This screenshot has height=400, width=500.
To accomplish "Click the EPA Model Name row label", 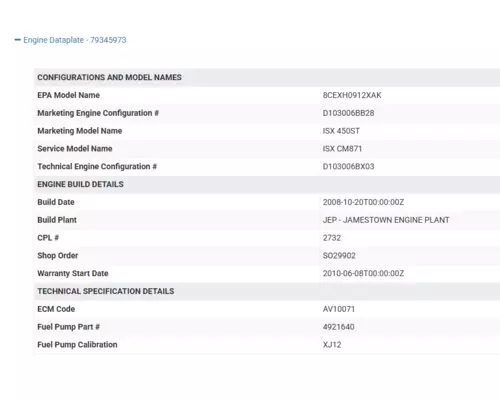I will tap(68, 95).
